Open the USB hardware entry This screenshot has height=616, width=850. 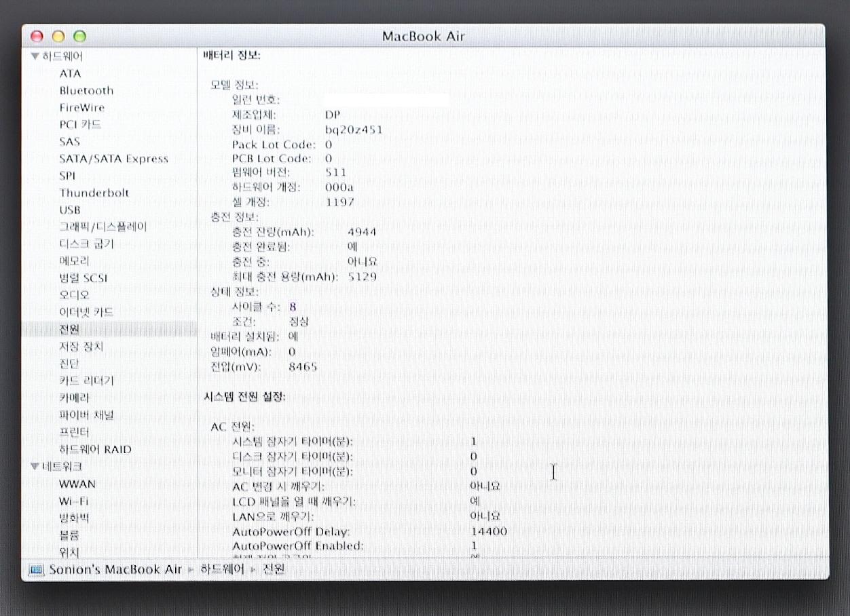[70, 210]
